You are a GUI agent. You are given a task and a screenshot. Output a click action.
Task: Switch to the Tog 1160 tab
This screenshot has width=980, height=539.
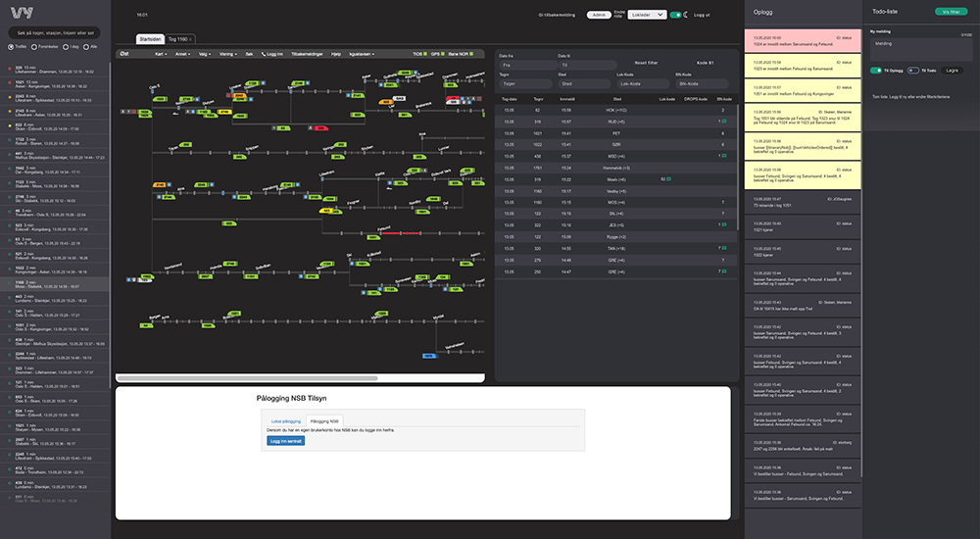tap(178, 39)
